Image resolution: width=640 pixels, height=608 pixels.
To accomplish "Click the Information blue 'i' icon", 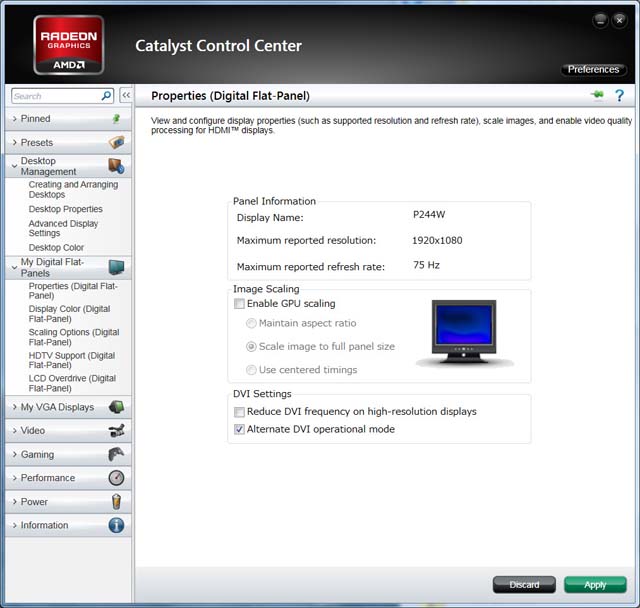I will tap(116, 525).
